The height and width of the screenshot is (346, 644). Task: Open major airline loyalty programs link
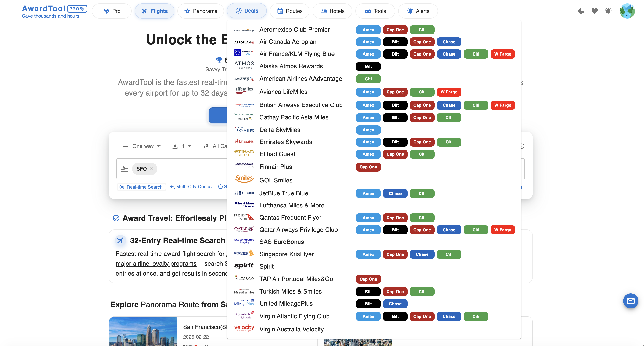point(156,263)
